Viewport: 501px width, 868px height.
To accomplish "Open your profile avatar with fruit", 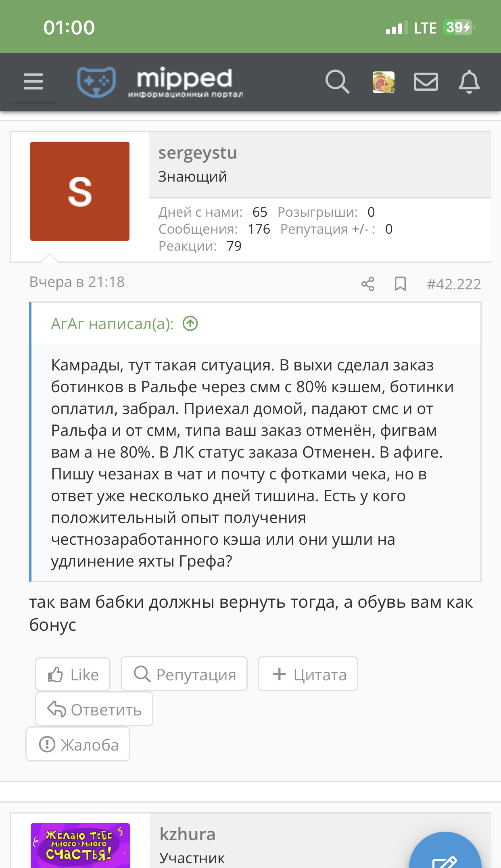I will pos(383,82).
